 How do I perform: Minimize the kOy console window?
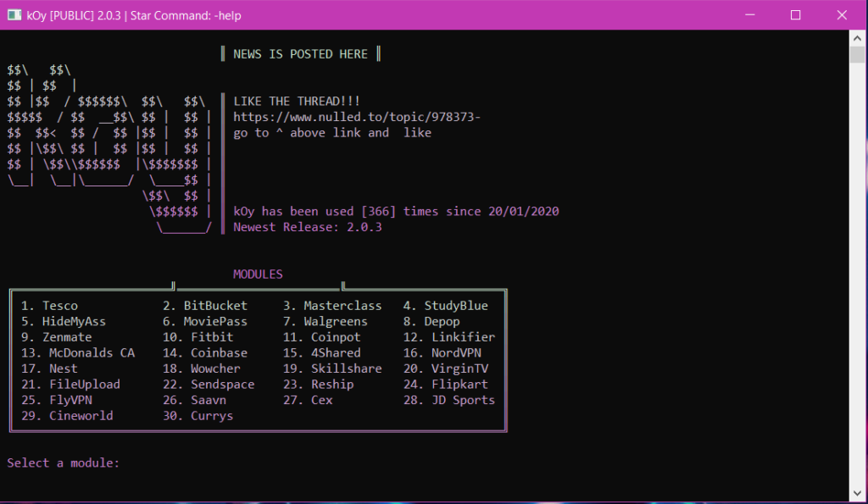(750, 15)
